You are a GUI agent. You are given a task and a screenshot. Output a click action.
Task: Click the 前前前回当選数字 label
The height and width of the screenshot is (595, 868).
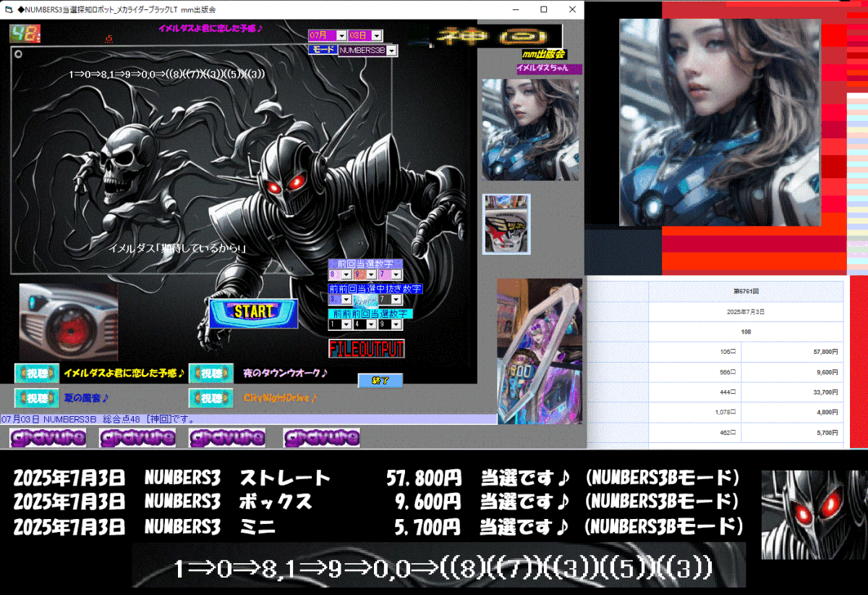click(x=370, y=313)
